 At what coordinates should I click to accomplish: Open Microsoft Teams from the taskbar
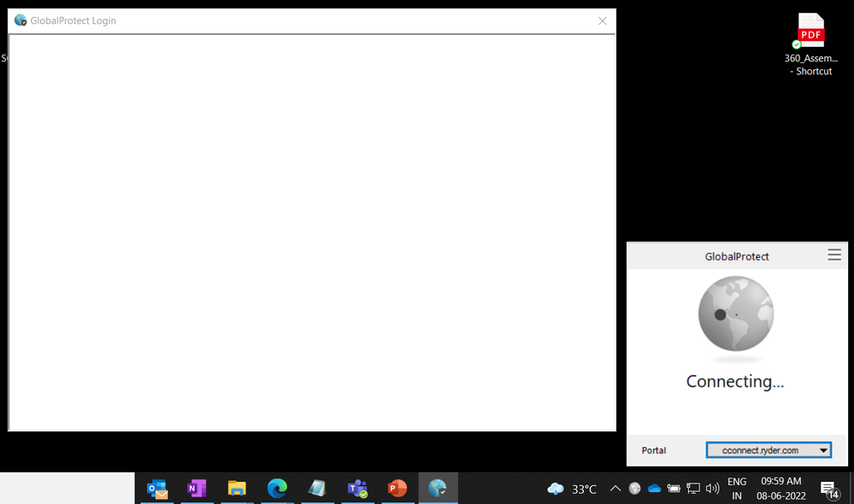tap(357, 489)
